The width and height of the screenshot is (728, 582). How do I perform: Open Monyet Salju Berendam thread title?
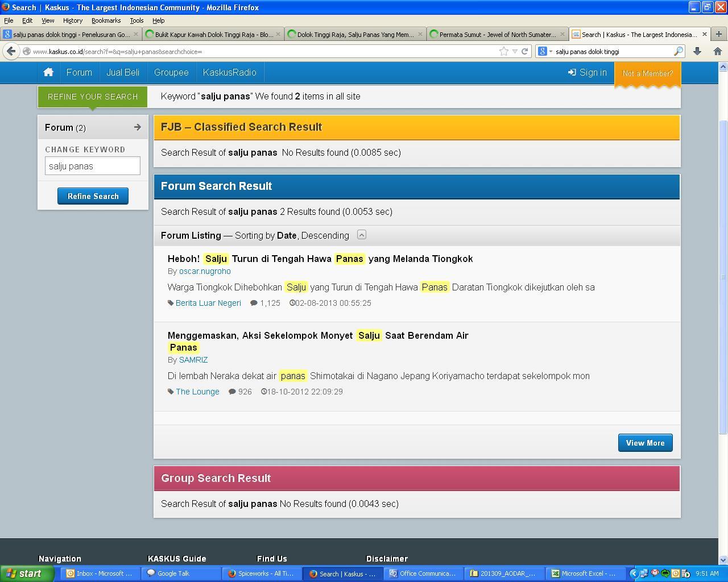[318, 341]
